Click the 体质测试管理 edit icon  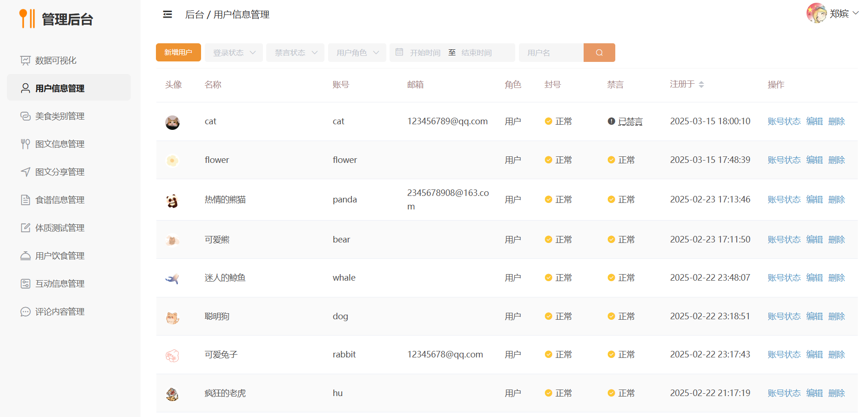26,228
